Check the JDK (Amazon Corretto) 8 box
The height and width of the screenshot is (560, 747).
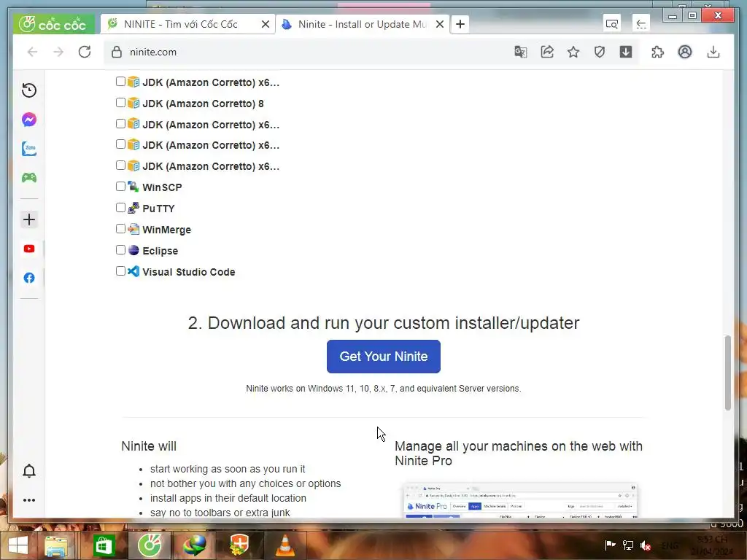120,102
